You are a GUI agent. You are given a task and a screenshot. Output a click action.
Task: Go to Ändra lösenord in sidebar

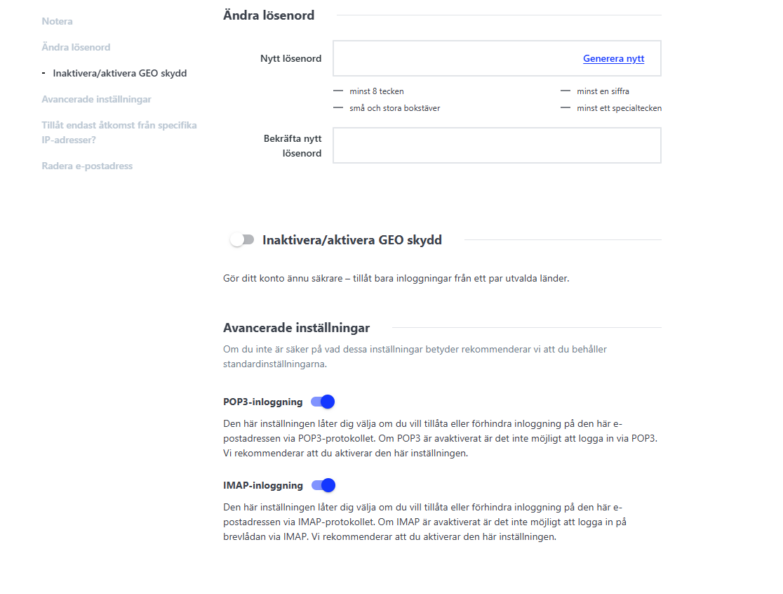pos(76,47)
